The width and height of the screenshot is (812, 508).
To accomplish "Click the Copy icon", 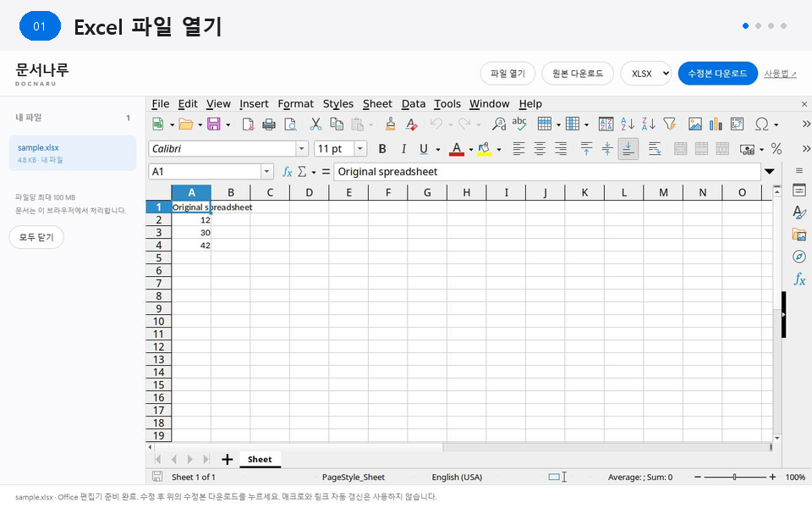I will pos(337,124).
